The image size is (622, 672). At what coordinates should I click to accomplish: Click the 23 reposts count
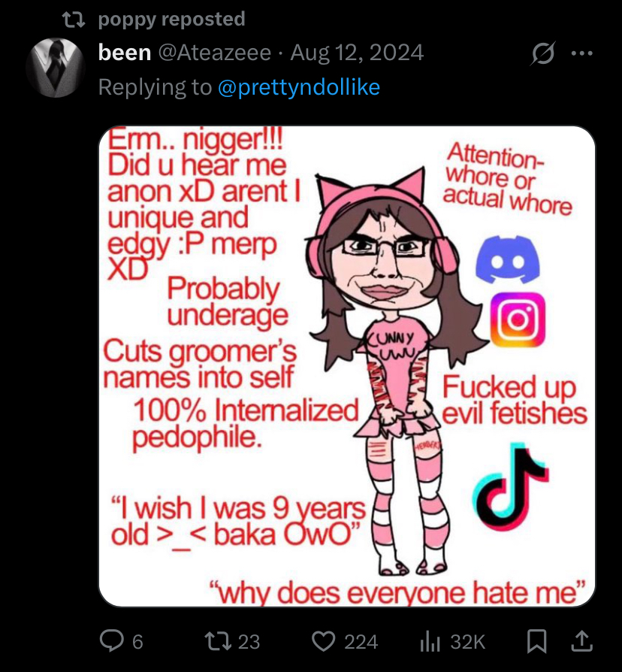tap(249, 642)
